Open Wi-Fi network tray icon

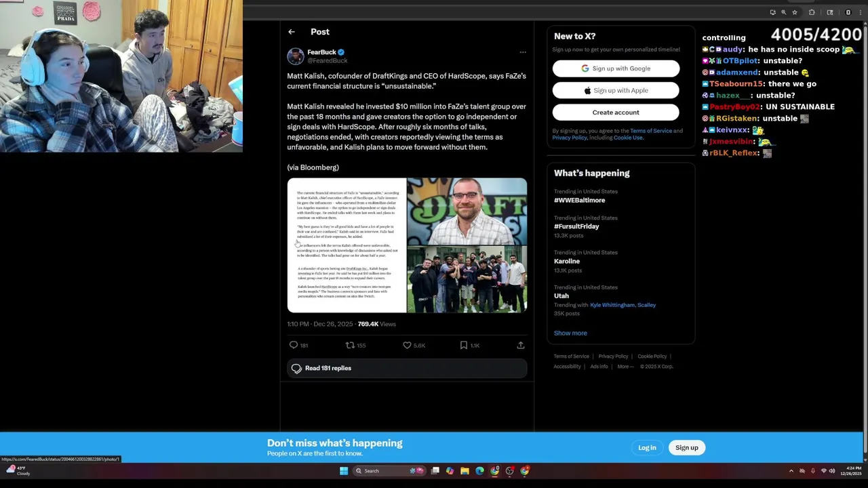pos(824,470)
